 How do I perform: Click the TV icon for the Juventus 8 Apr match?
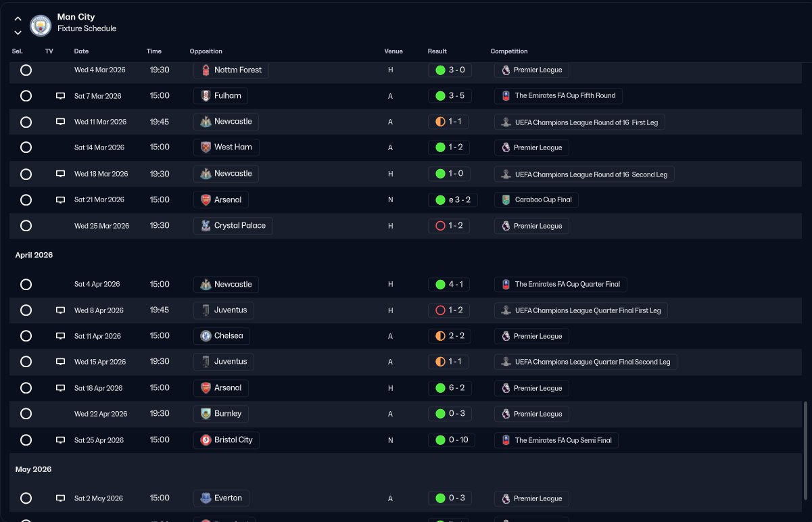tap(60, 310)
